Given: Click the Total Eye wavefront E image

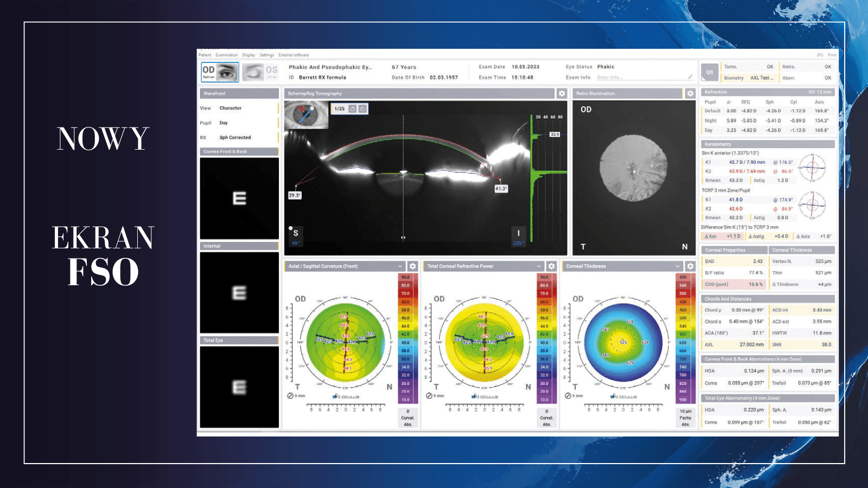Looking at the screenshot, I should tap(239, 387).
